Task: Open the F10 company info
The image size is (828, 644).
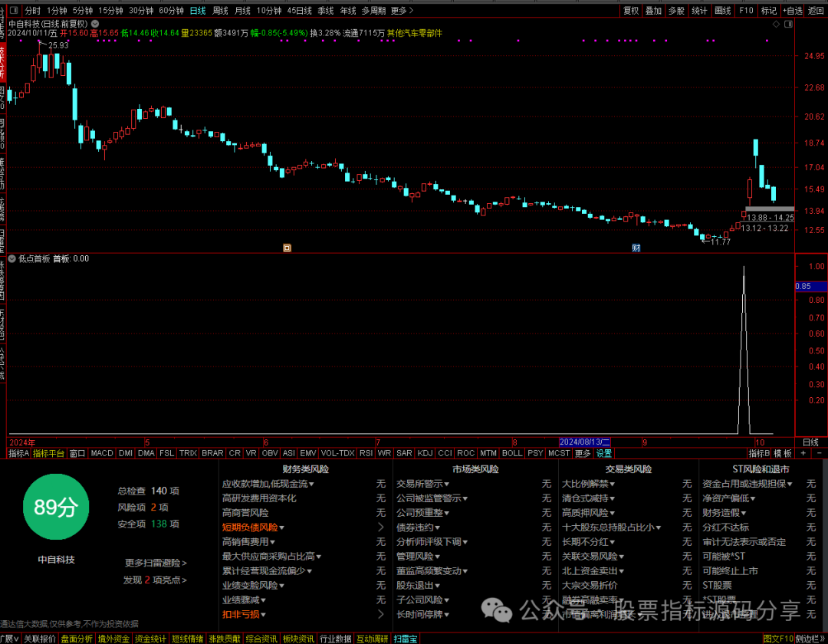Action: pos(746,11)
